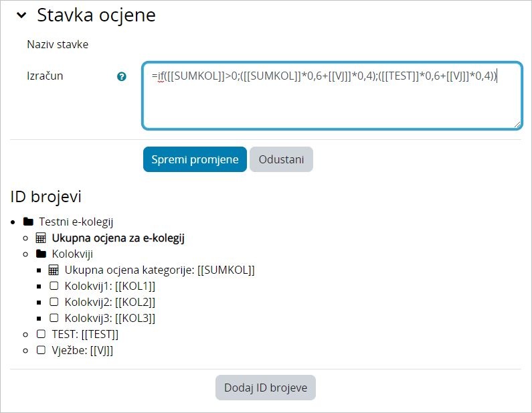
Task: Click the Ukupna ocjena za e-kolegij item
Action: coord(118,238)
